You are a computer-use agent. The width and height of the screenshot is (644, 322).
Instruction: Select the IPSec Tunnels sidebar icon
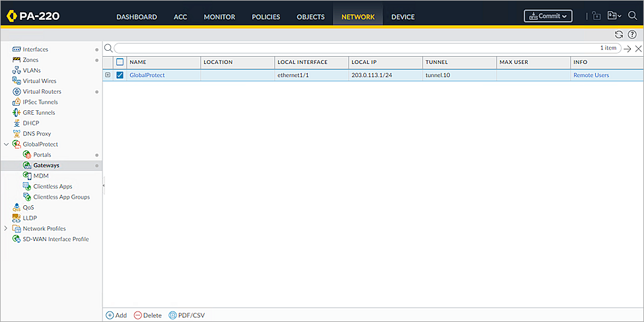[x=17, y=102]
